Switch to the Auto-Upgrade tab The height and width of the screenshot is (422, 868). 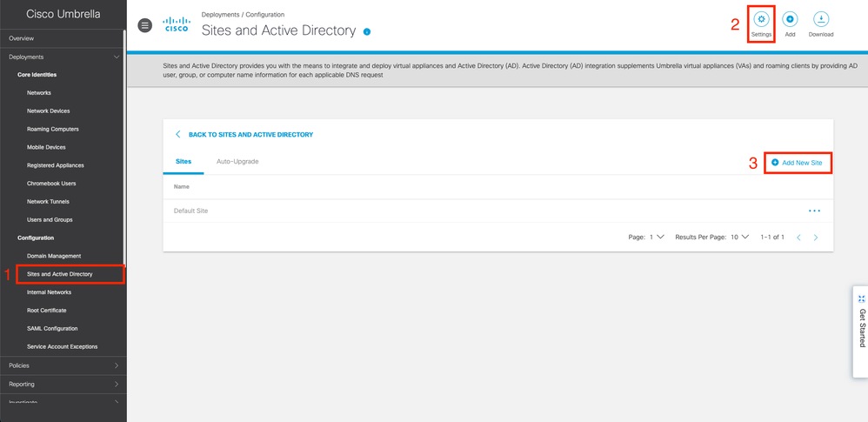point(237,162)
